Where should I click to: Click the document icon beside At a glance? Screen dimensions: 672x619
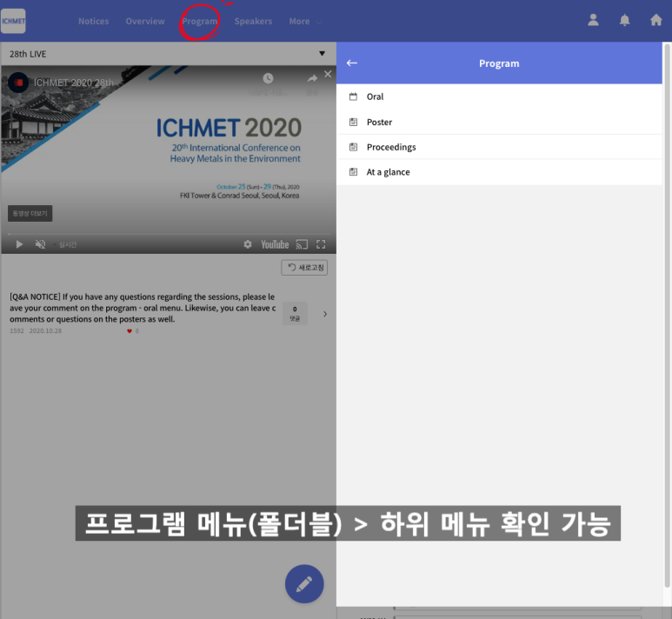click(x=353, y=172)
